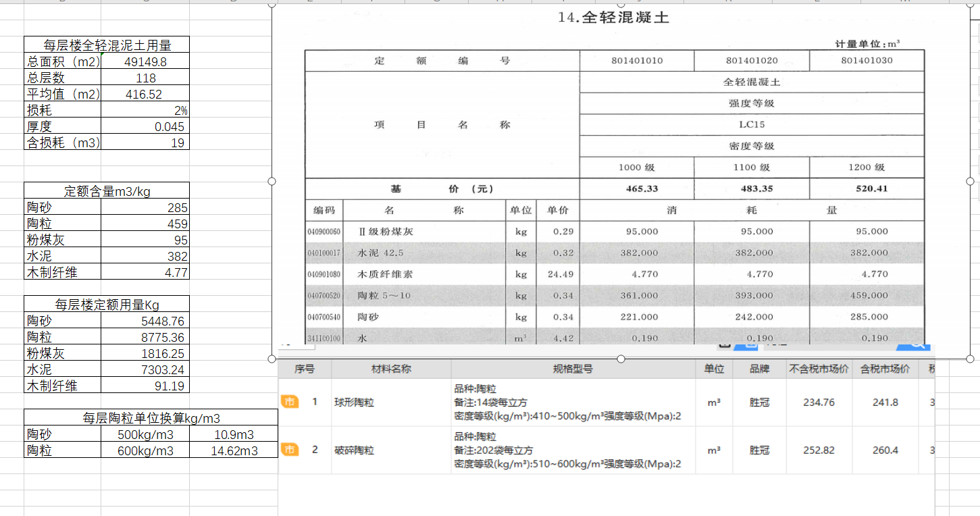
Task: Select the bottom-center resize handle of the picture
Action: click(x=621, y=359)
